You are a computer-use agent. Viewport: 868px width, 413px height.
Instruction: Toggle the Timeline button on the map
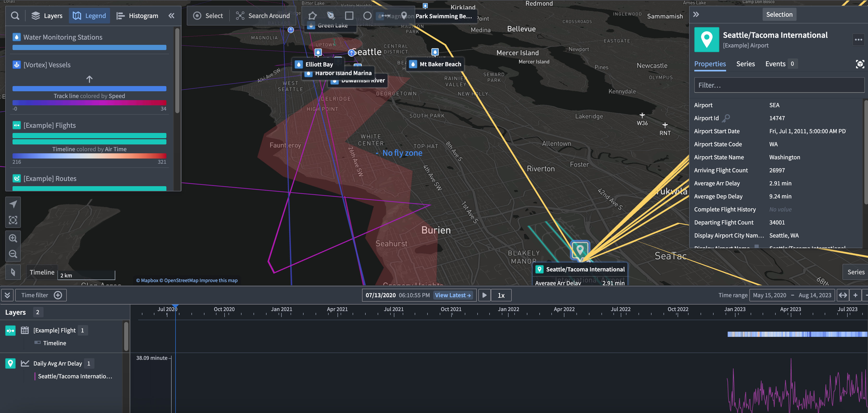pos(42,272)
